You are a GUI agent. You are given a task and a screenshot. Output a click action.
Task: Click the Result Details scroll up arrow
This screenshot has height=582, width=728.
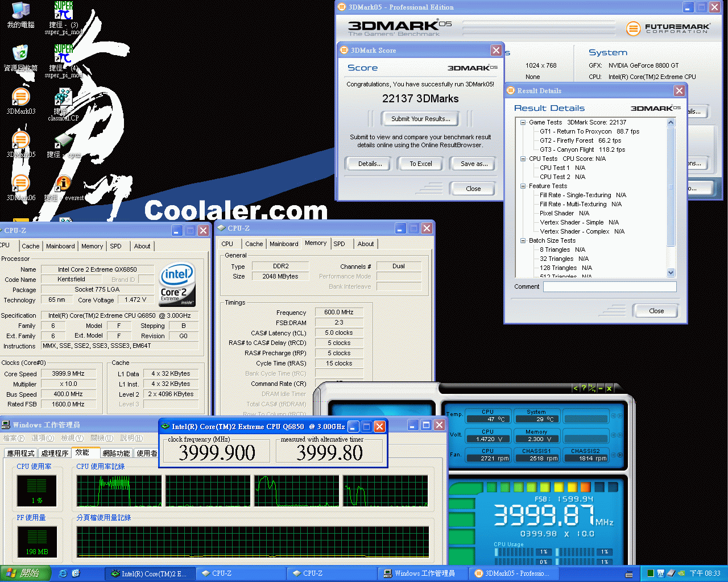671,122
